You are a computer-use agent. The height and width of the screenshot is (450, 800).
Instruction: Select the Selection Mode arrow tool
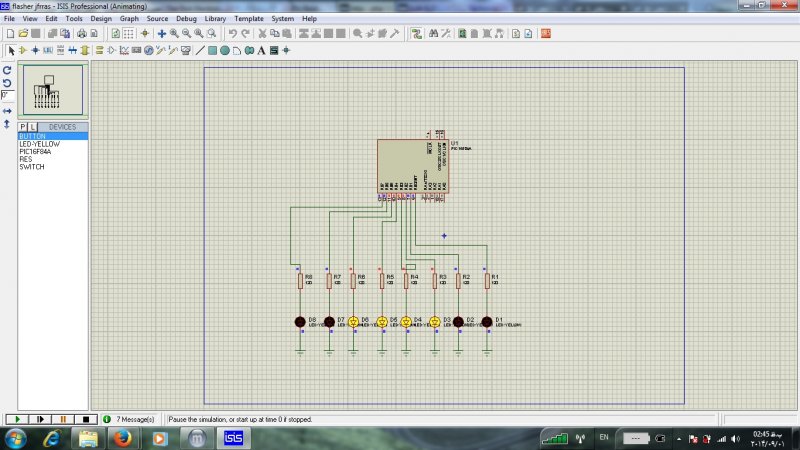pos(11,51)
